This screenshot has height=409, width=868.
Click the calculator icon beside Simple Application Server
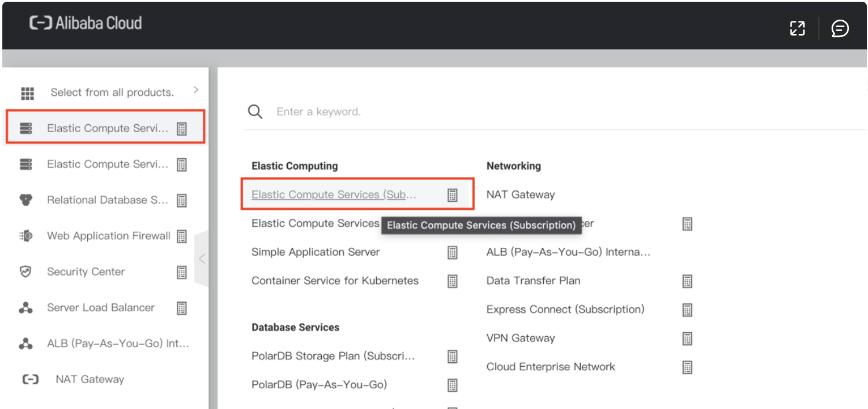click(x=452, y=252)
